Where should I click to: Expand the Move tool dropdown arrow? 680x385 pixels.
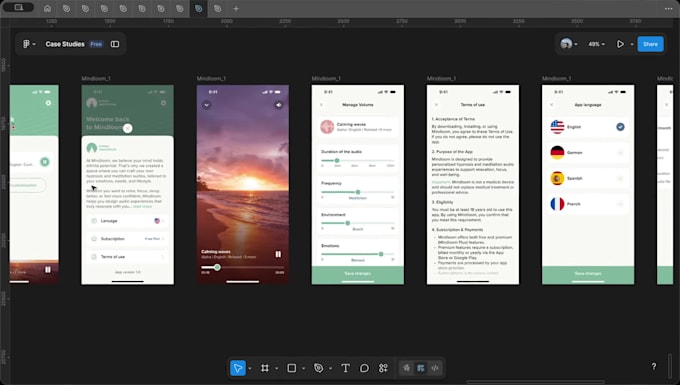point(250,369)
